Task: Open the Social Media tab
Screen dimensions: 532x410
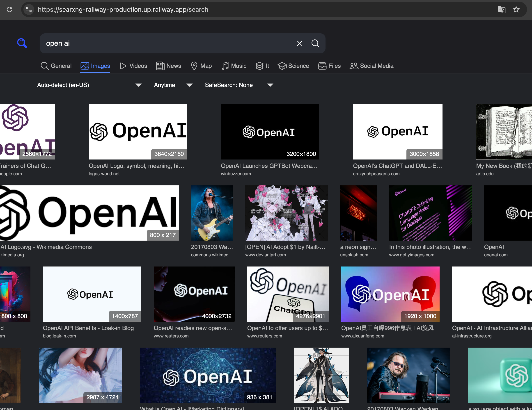Action: point(371,66)
